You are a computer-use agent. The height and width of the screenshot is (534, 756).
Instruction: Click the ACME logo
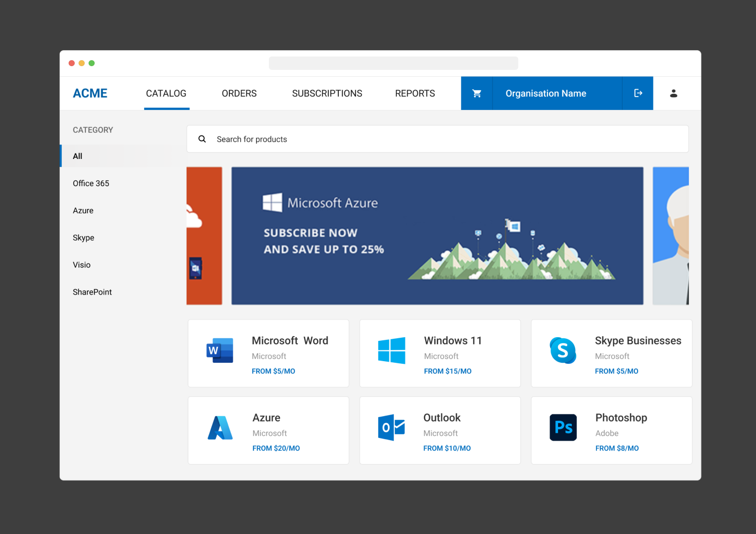click(90, 93)
